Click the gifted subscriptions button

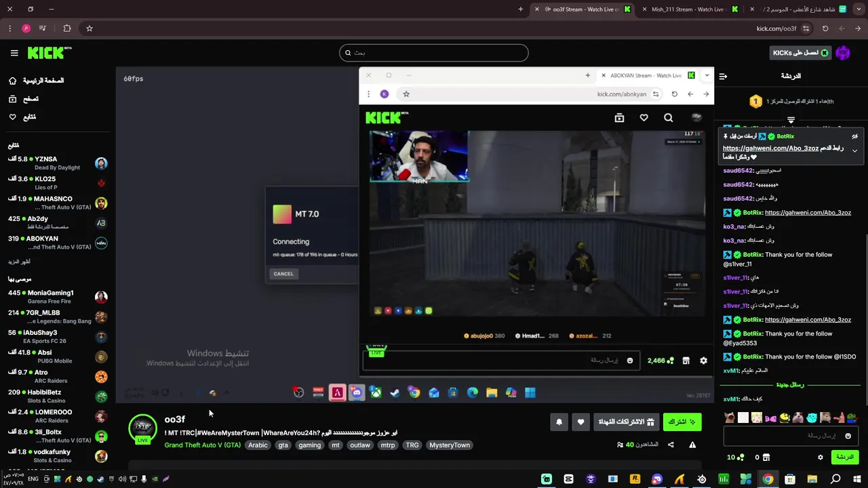pyautogui.click(x=626, y=422)
